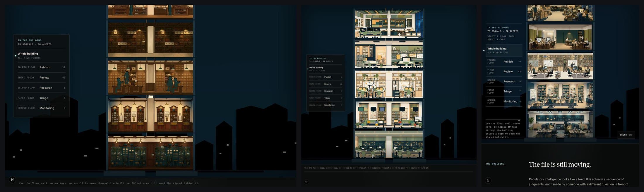Click the green-walled office floor in the right building
This screenshot has height=192, width=644.
coord(560,37)
